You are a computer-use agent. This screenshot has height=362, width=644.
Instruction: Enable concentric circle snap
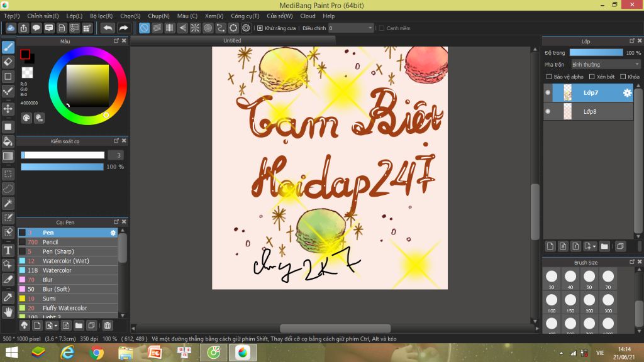click(x=208, y=28)
